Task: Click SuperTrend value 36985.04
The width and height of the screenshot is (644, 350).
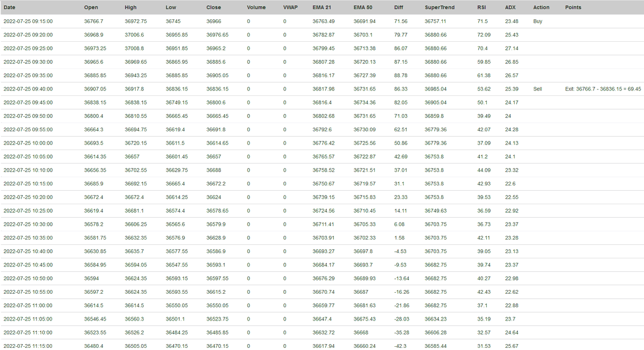Action: [436, 89]
